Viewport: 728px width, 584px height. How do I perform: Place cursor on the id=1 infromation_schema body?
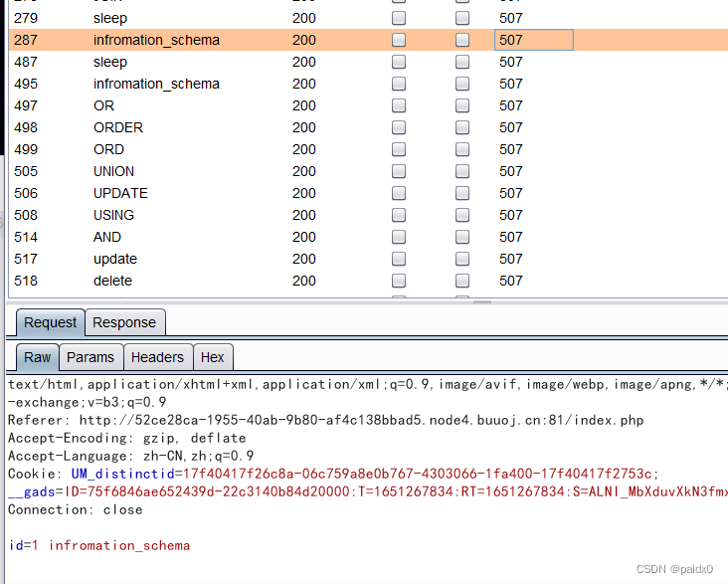coord(99,545)
